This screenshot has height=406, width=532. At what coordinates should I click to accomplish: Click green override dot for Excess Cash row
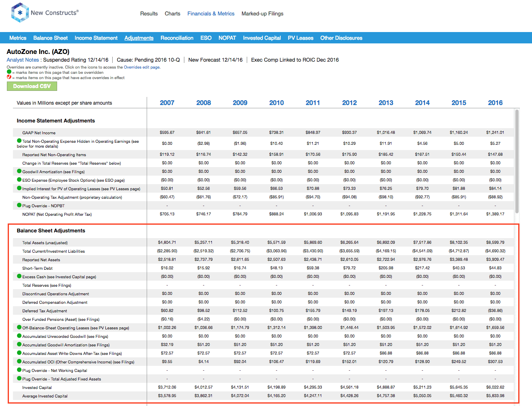19,276
